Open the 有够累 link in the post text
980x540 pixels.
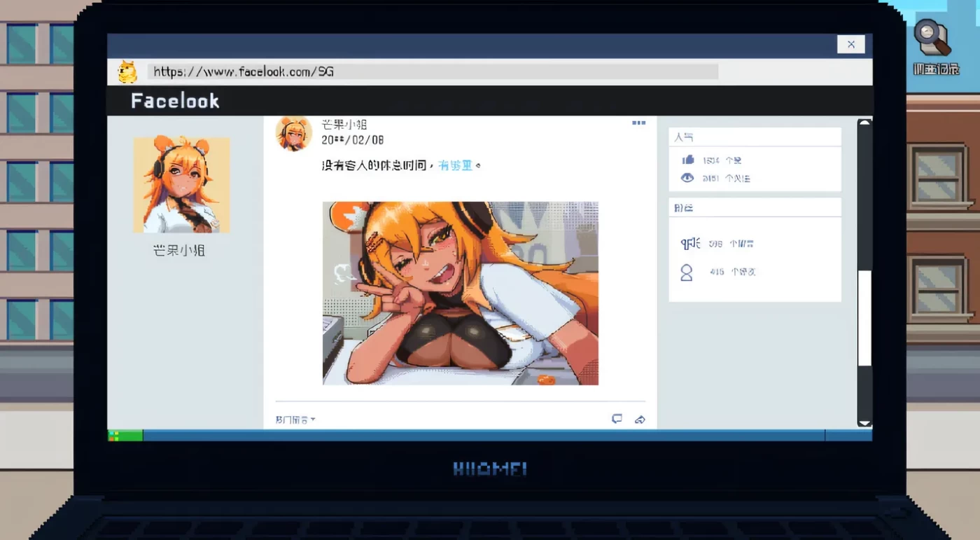[456, 166]
